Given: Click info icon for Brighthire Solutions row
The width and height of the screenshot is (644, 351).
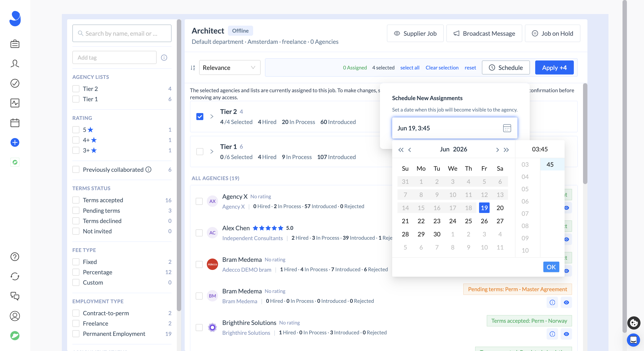Looking at the screenshot, I should [552, 334].
